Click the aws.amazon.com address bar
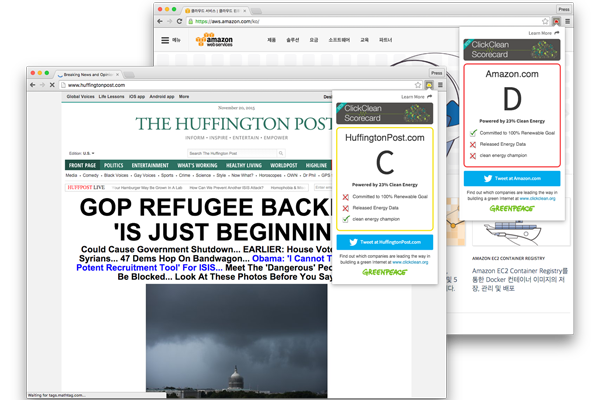Image resolution: width=600 pixels, height=400 pixels. [364, 21]
